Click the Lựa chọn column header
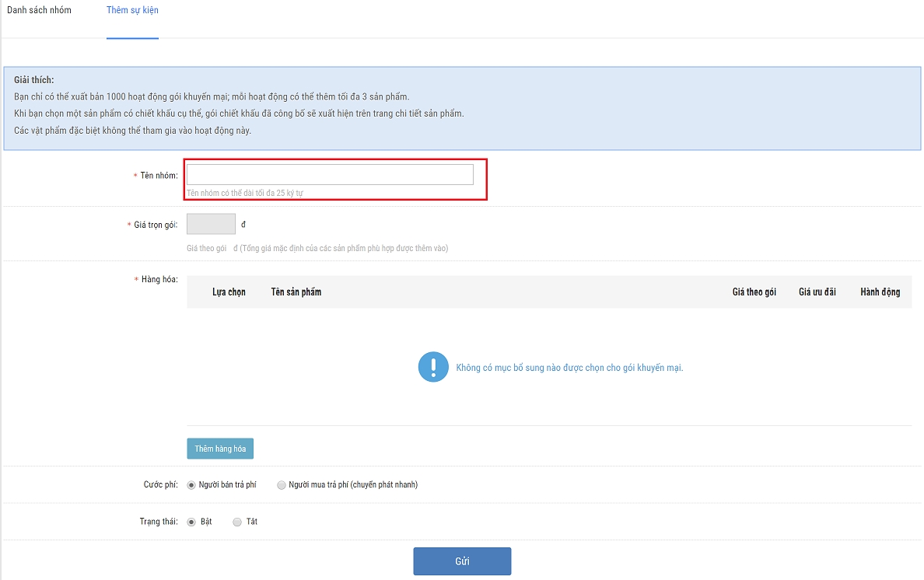 (229, 292)
